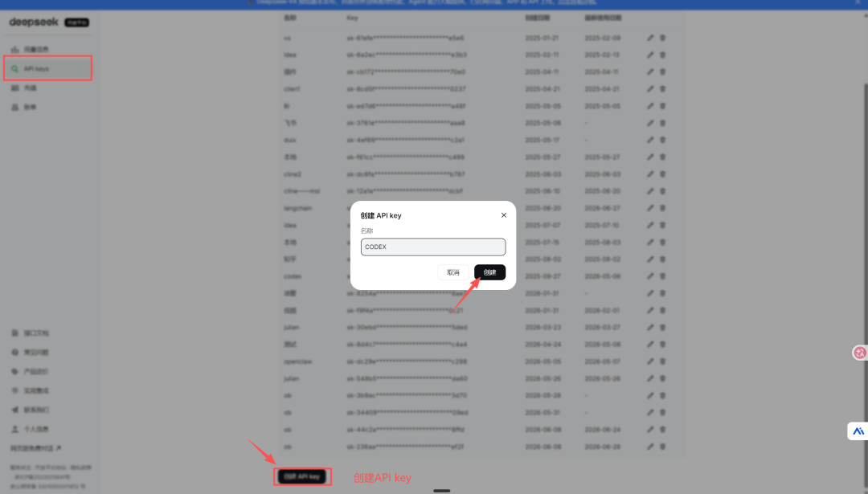Select the langchain name cell
The width and height of the screenshot is (868, 494).
tap(298, 208)
